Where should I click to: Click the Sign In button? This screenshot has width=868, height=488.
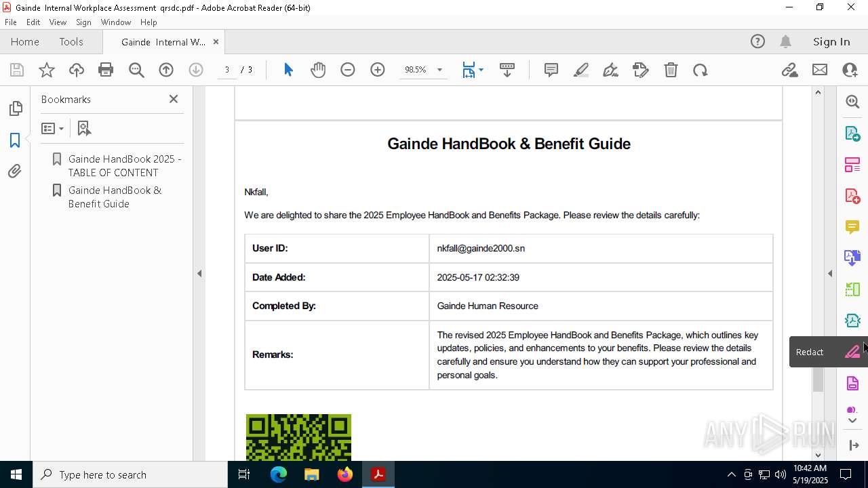[831, 42]
